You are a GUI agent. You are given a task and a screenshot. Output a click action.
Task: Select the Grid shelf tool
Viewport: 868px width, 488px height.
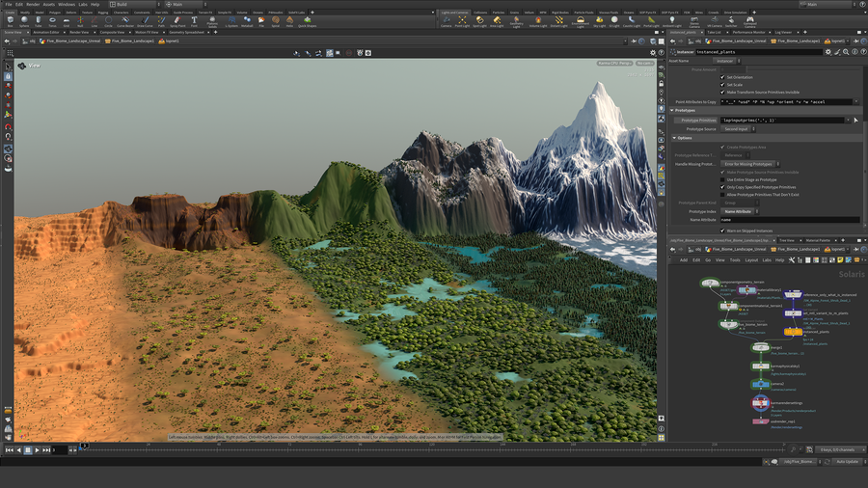point(67,21)
